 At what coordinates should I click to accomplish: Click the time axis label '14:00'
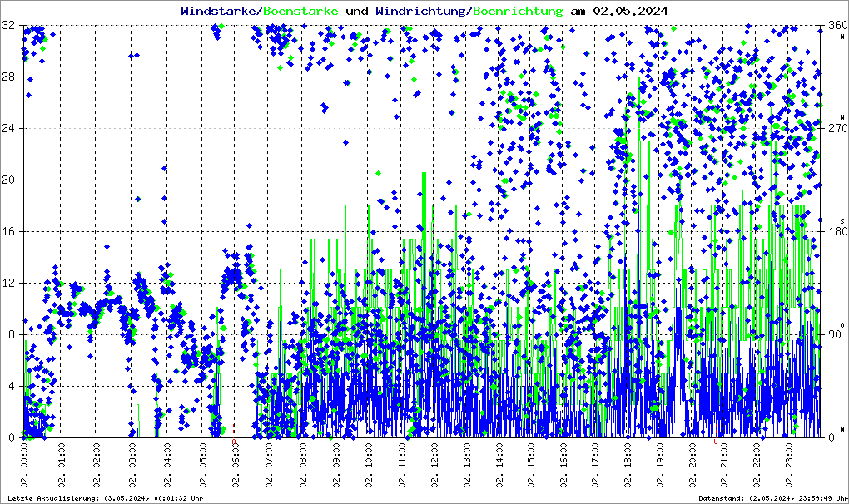tap(499, 456)
